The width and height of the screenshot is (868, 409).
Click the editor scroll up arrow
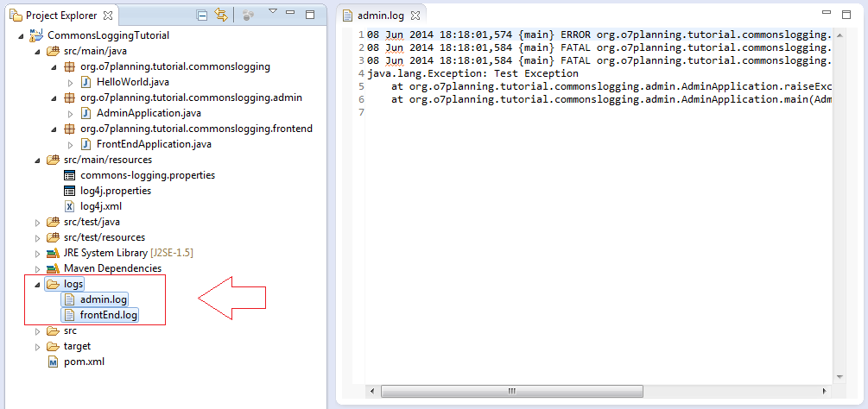coord(839,35)
